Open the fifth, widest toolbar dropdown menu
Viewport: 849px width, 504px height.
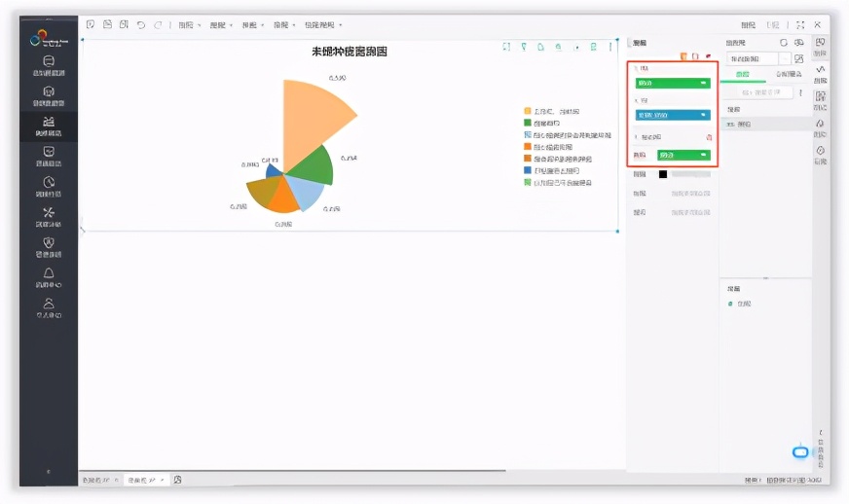pos(323,25)
